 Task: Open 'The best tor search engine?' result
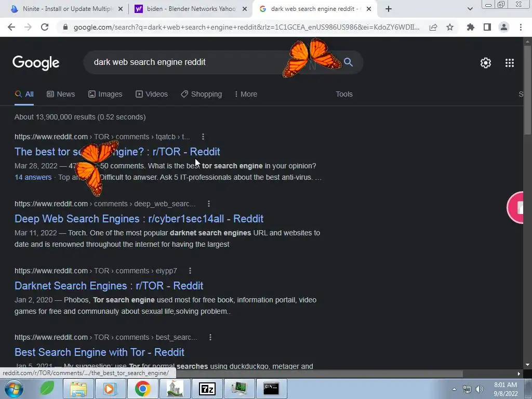(x=117, y=152)
